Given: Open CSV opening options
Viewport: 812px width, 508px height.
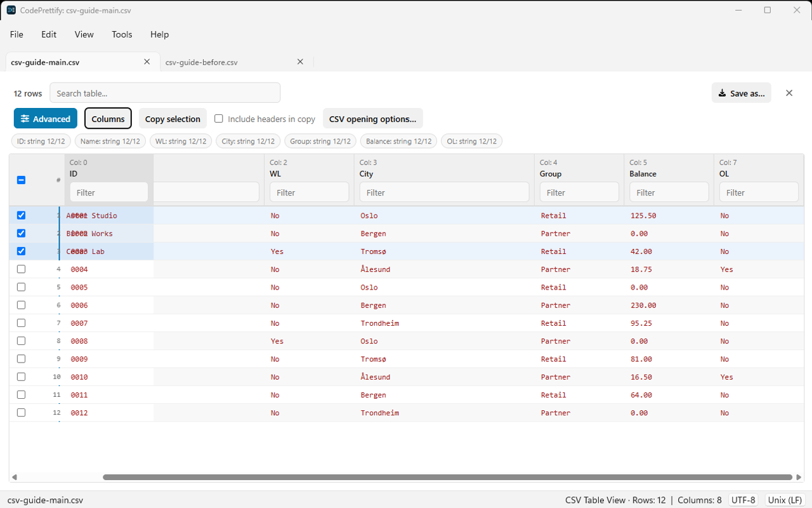Looking at the screenshot, I should [373, 119].
